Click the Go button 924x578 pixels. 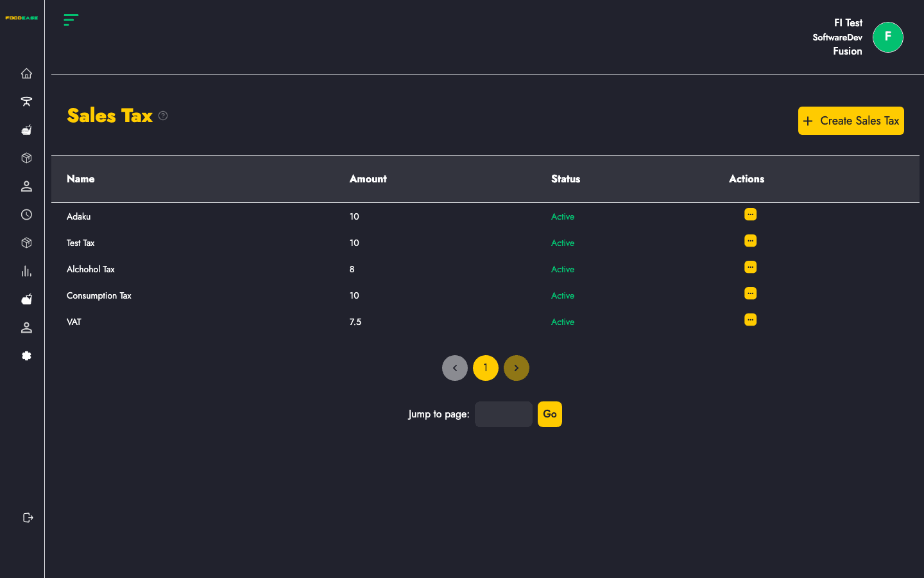pyautogui.click(x=550, y=414)
